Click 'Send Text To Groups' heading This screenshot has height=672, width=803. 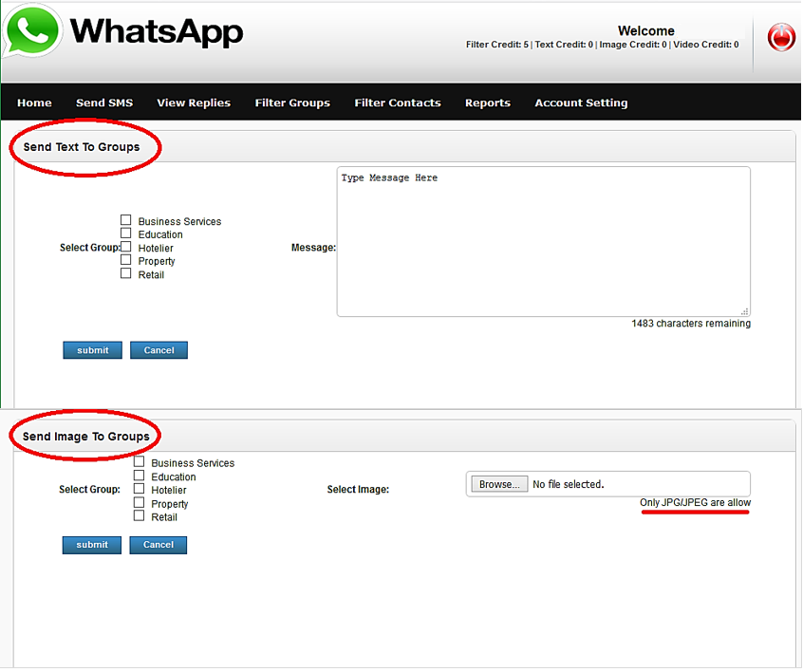[x=82, y=147]
